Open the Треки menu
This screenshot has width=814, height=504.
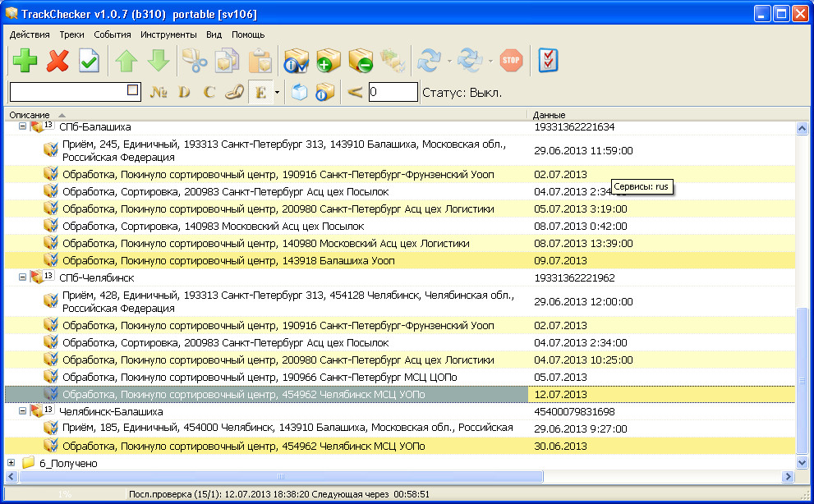(71, 34)
